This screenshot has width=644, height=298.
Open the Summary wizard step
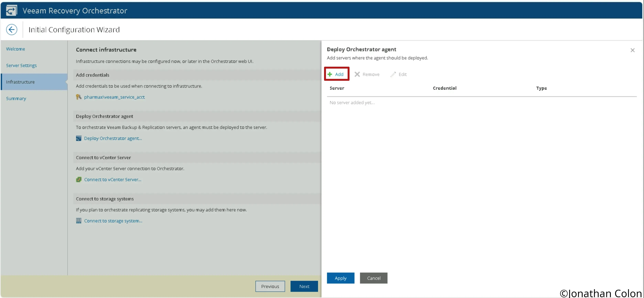pyautogui.click(x=16, y=98)
